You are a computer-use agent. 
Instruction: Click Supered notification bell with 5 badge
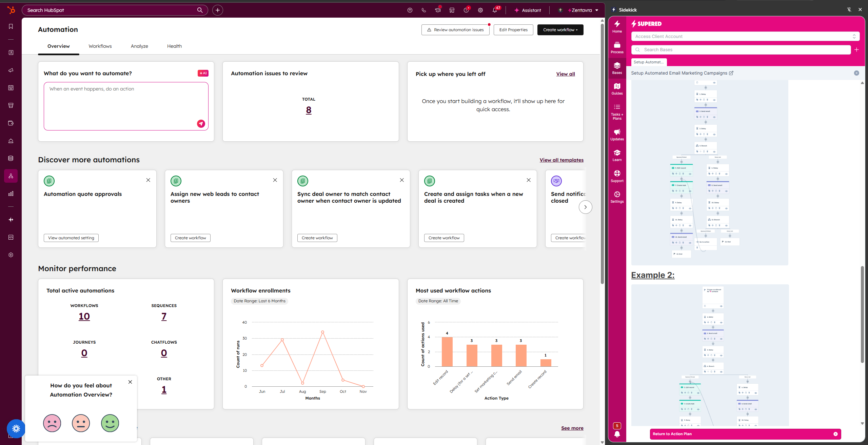(617, 430)
